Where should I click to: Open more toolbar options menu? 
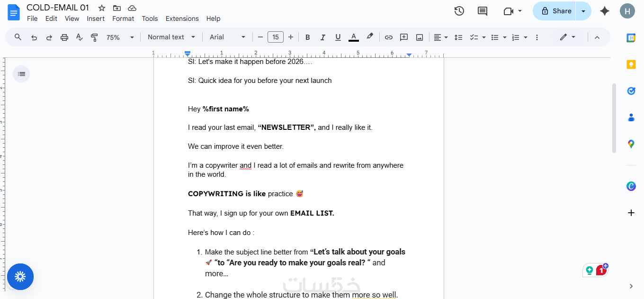click(537, 37)
